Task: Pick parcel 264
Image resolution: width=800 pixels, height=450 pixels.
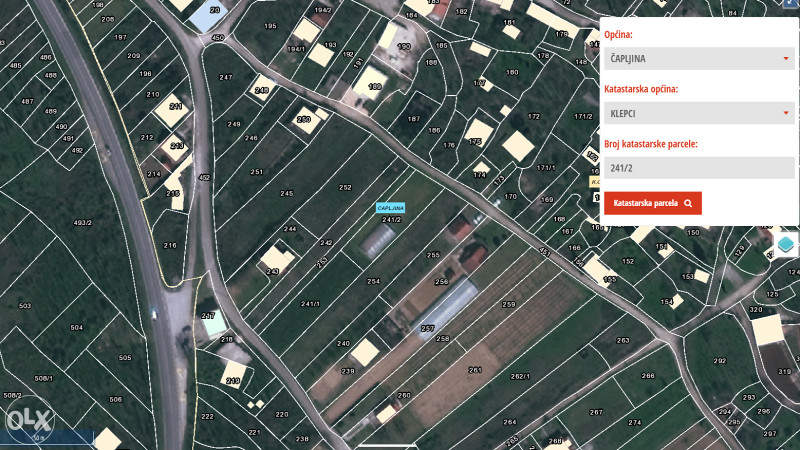Action: coord(510,422)
